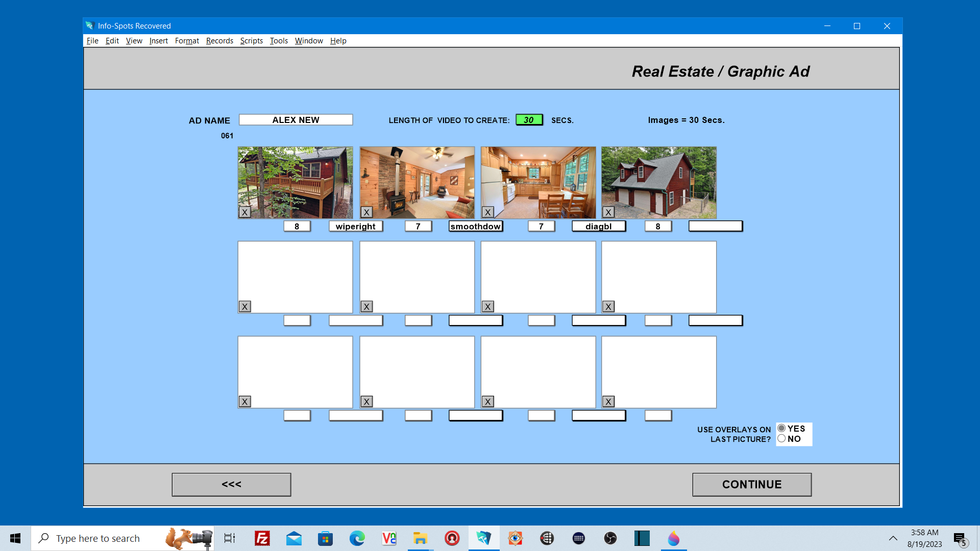Select the kitchen interior thumbnail
The image size is (980, 551).
point(538,183)
